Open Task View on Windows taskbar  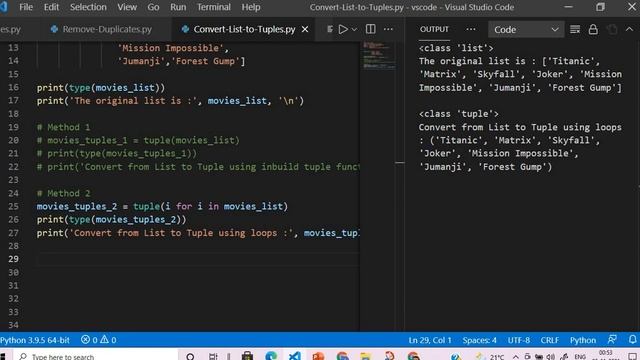tap(213, 356)
